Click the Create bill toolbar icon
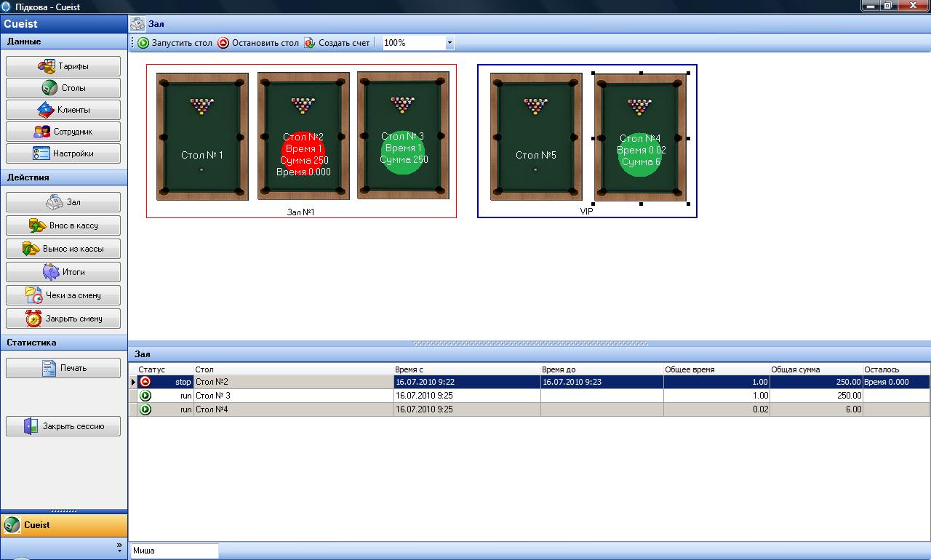 [x=310, y=43]
